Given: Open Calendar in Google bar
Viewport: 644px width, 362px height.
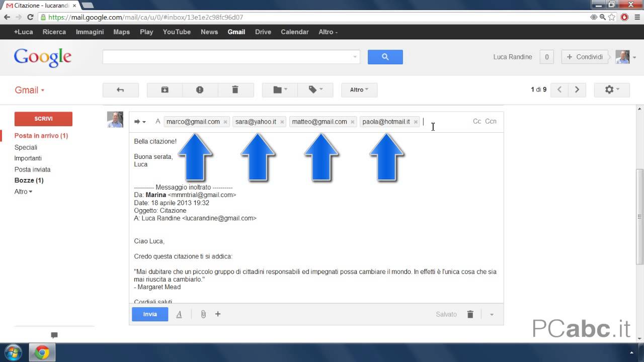Looking at the screenshot, I should [295, 32].
